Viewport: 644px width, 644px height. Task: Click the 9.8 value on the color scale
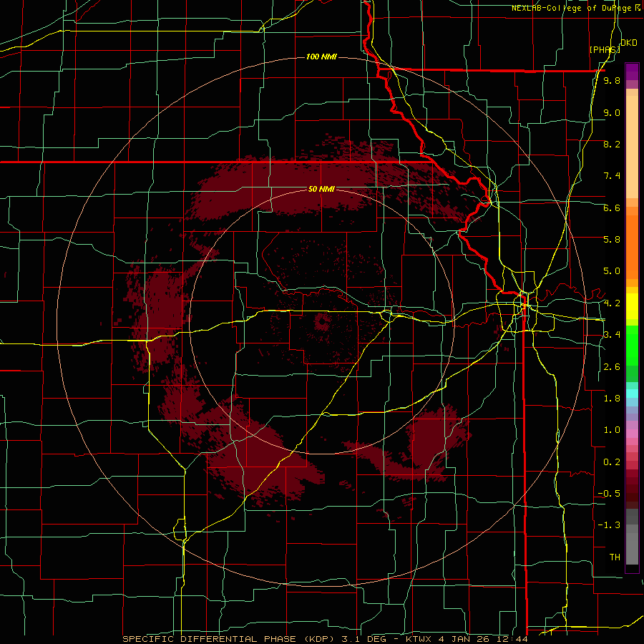click(x=612, y=80)
